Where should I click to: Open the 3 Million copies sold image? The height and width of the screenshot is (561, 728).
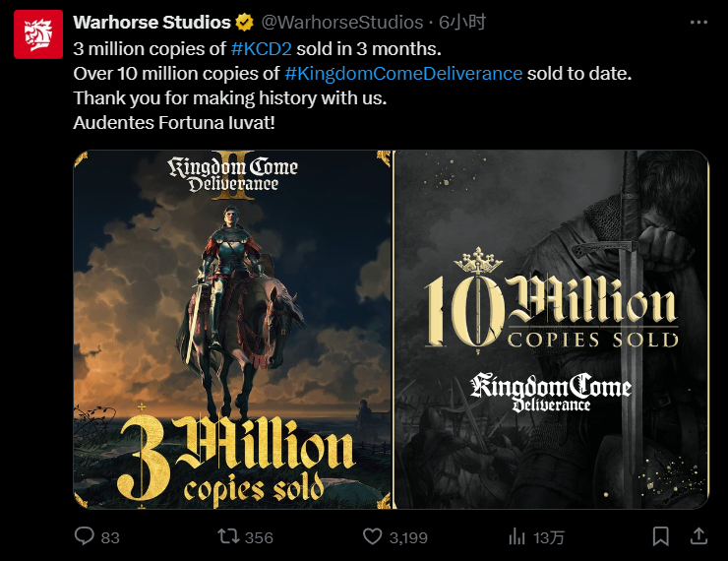pos(232,330)
